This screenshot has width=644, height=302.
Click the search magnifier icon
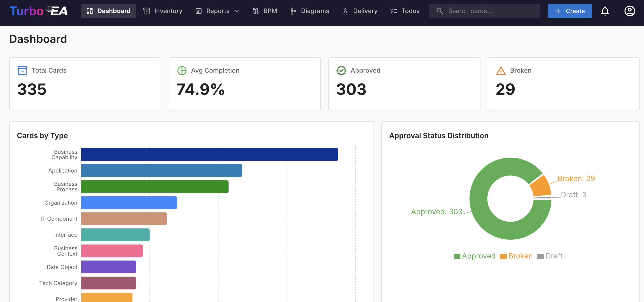click(439, 11)
